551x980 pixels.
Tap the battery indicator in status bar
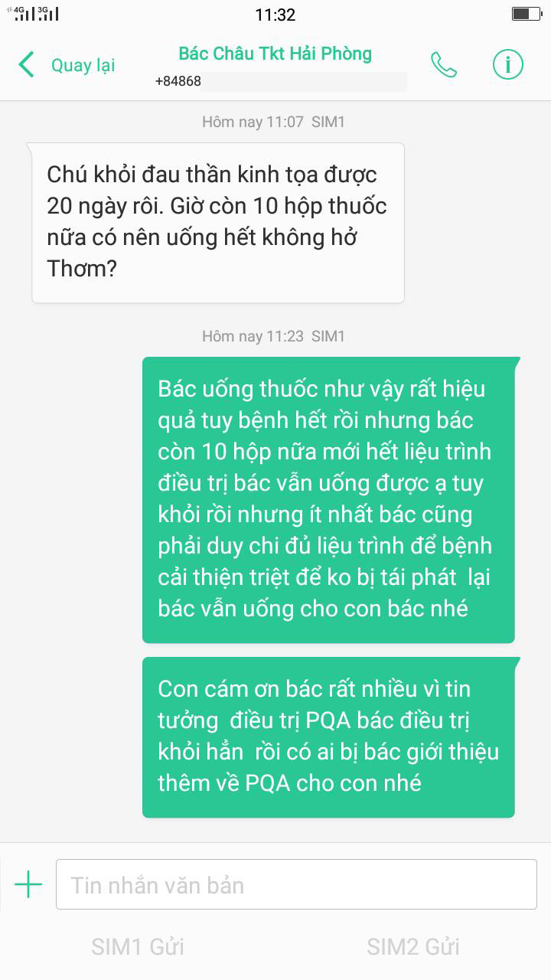click(x=526, y=14)
